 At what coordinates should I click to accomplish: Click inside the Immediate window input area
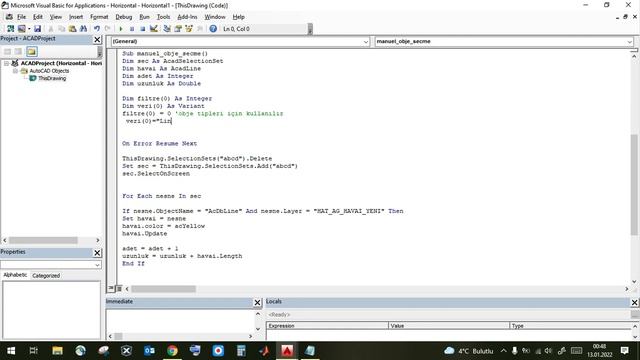click(180, 321)
